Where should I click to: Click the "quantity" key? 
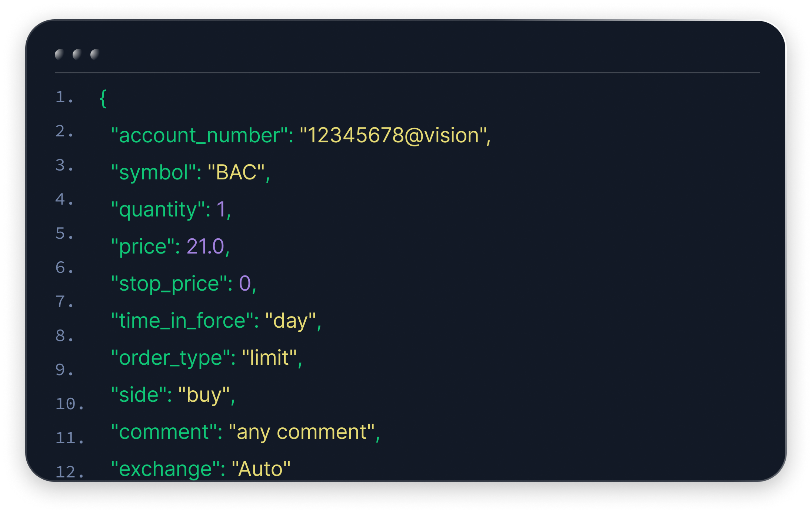158,210
